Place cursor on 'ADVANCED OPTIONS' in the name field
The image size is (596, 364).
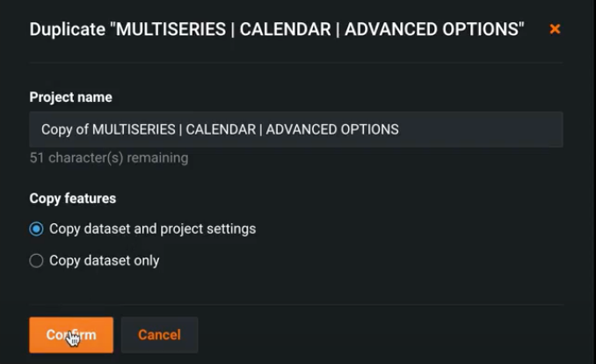coord(331,129)
